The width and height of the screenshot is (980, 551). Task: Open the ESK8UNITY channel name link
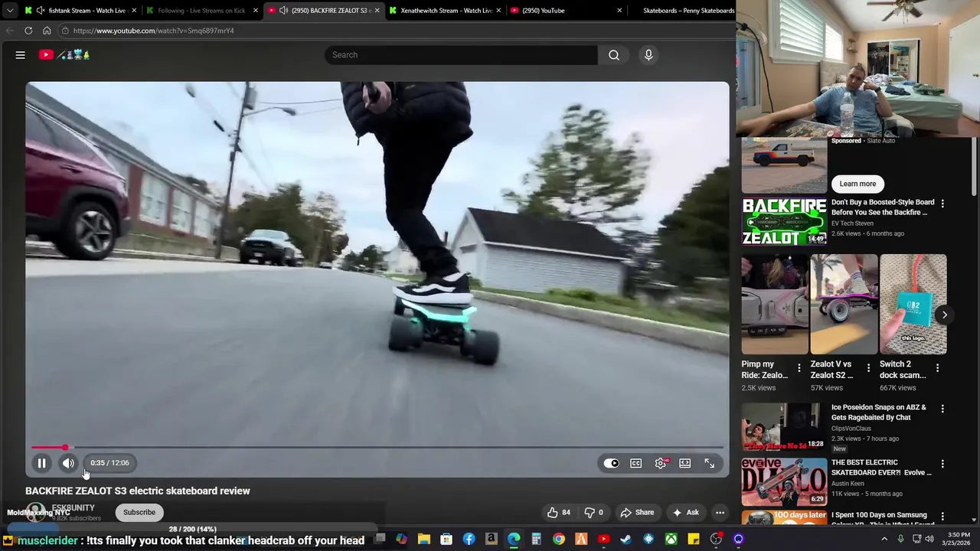(x=73, y=508)
